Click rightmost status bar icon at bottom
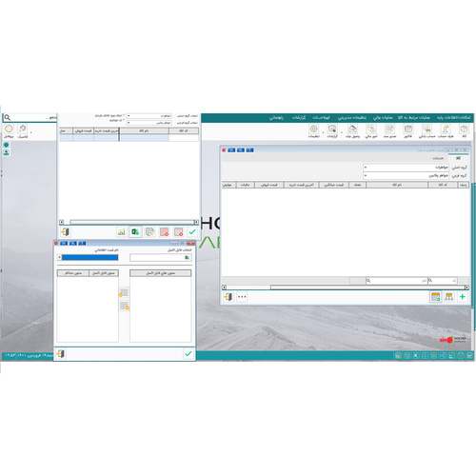Image resolution: width=476 pixels, height=476 pixels. (x=469, y=356)
